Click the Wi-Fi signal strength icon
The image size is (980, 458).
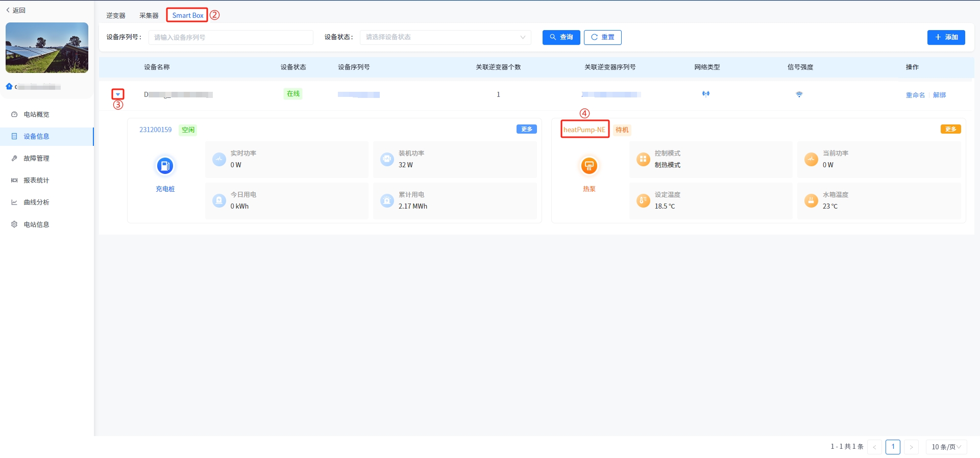[799, 94]
